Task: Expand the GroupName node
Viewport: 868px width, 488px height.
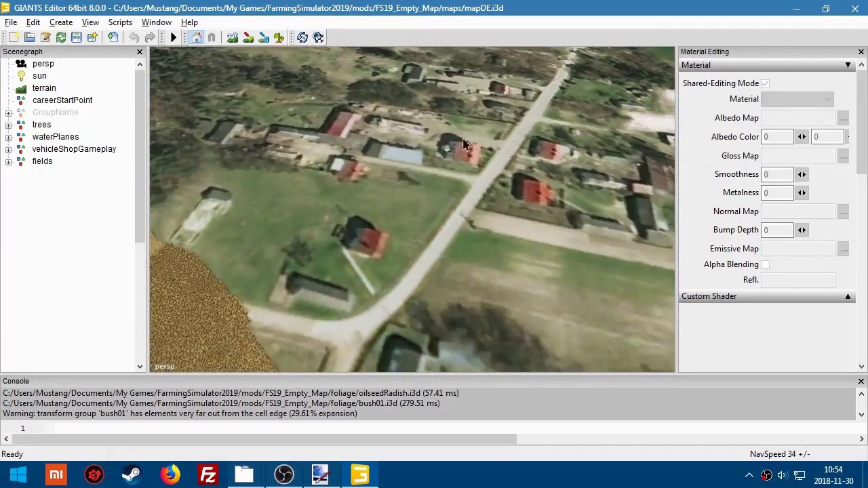Action: tap(8, 113)
